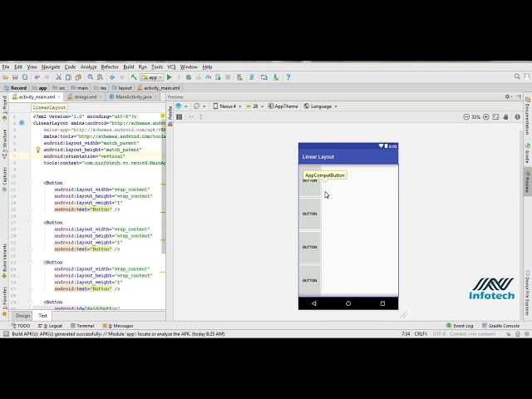Screen dimensions: 532x399
Task: Click the pan hand icon in preview
Action: (x=505, y=116)
